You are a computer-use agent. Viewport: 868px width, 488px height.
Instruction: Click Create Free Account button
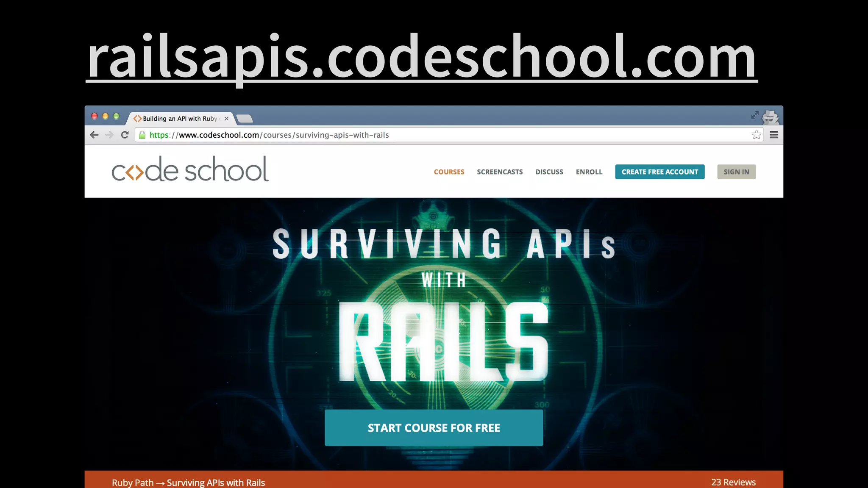(x=659, y=172)
